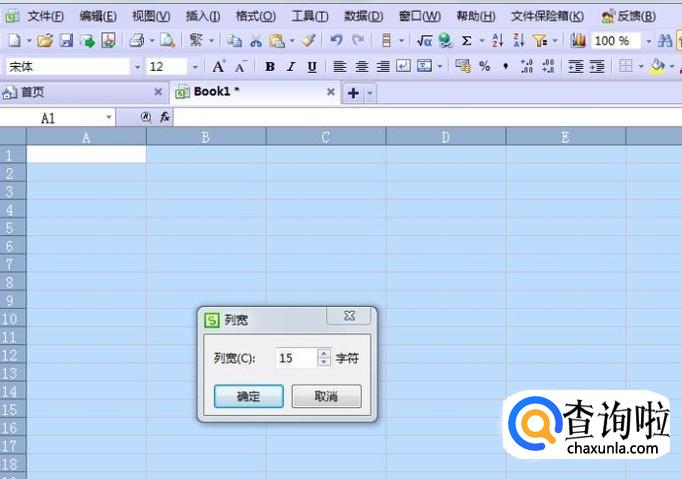This screenshot has height=479, width=682.
Task: Copy selection using the copy icon
Action: (234, 41)
